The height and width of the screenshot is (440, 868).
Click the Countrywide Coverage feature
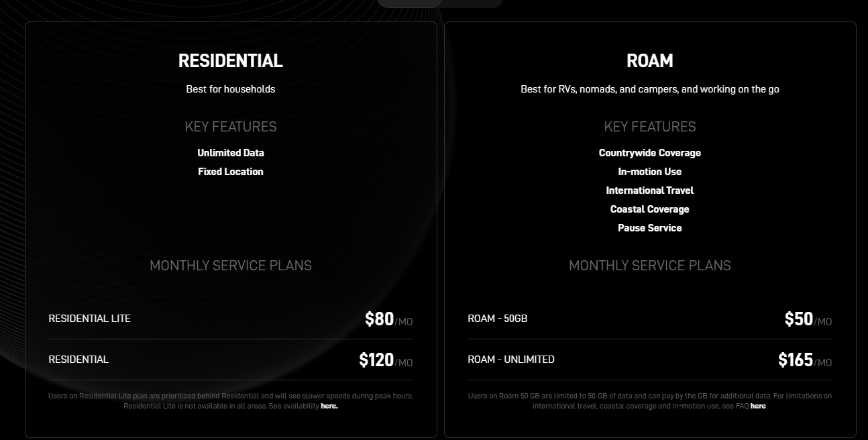pos(650,153)
